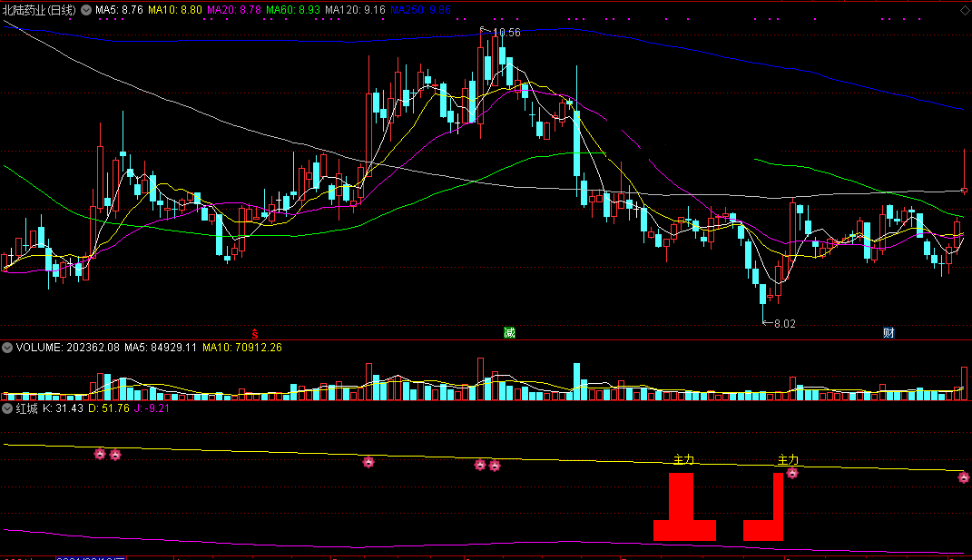Click the MA5: 8.76 label
The width and height of the screenshot is (972, 560).
(x=119, y=10)
